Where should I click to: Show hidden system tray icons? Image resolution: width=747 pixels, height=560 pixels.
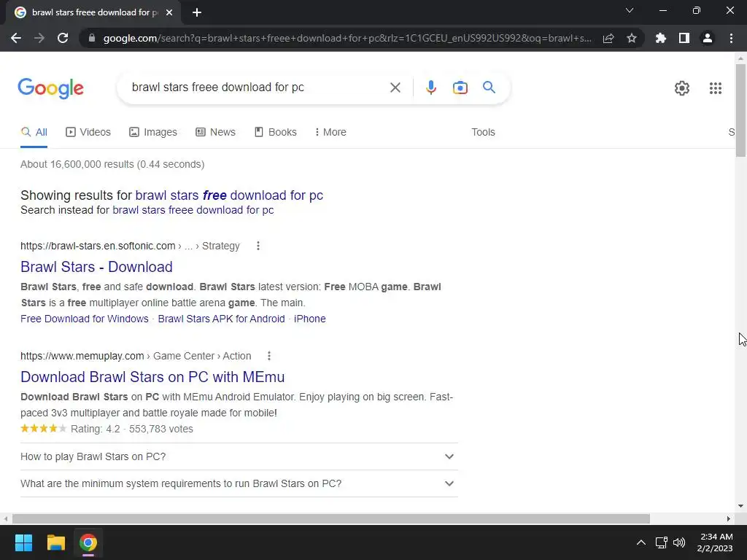(640, 542)
